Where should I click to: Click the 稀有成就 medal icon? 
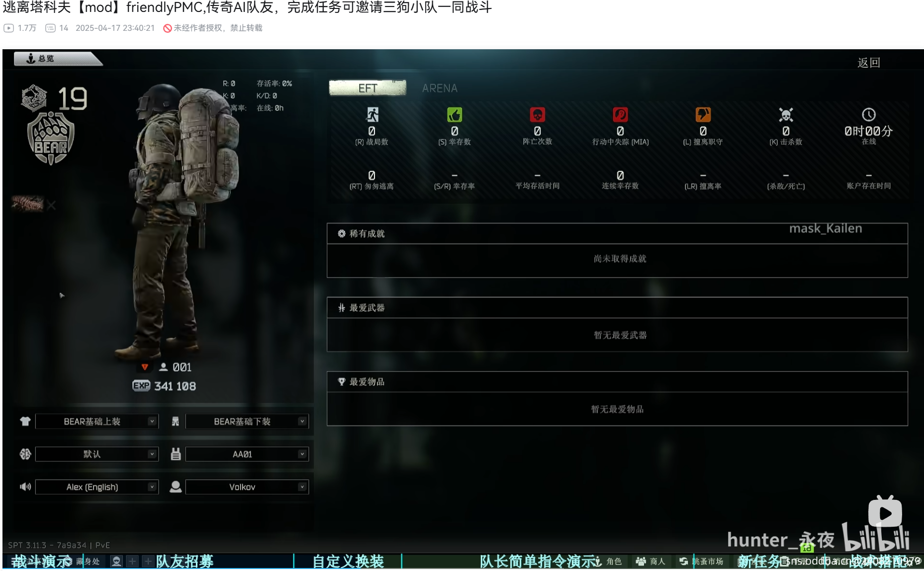(342, 234)
